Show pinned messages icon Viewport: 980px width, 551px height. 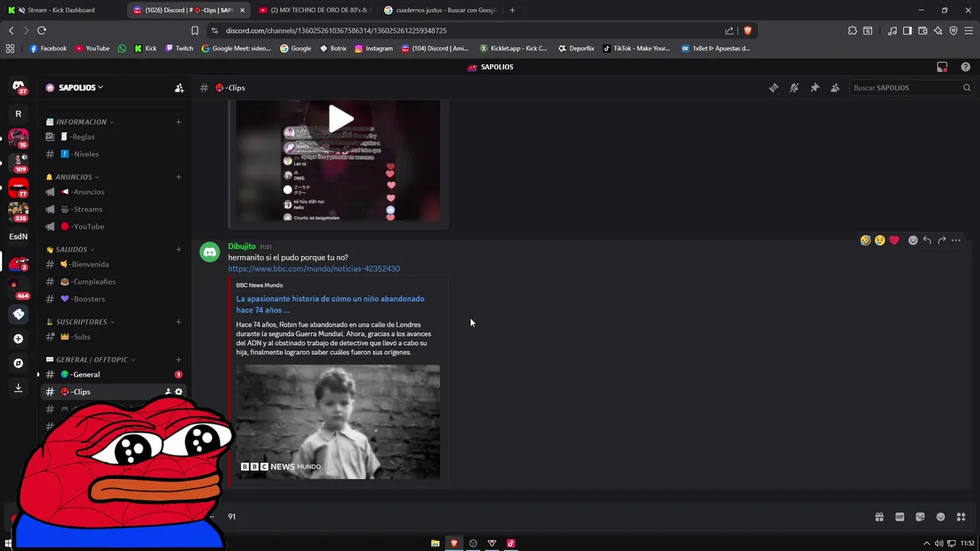[x=815, y=88]
